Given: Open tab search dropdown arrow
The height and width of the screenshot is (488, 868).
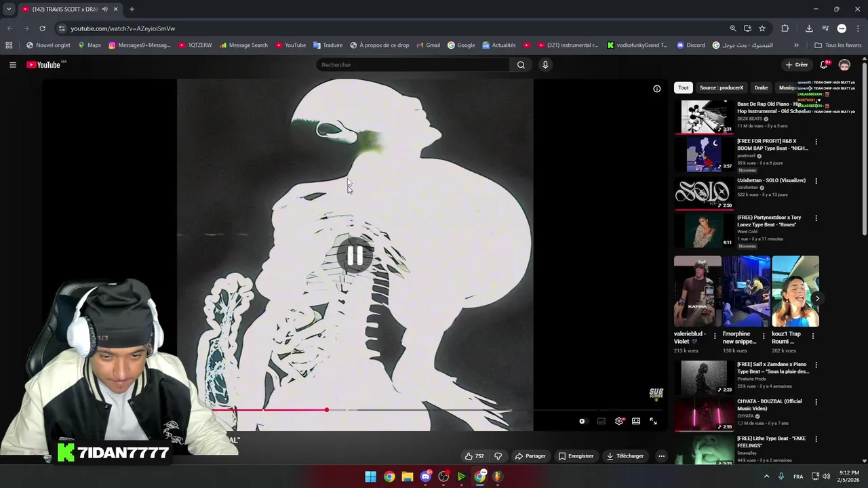Looking at the screenshot, I should (x=9, y=9).
